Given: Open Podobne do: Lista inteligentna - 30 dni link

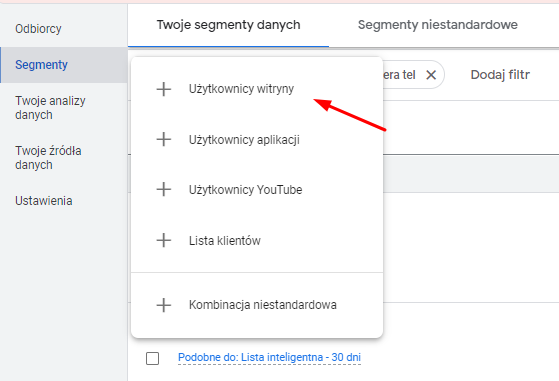Looking at the screenshot, I should (x=269, y=357).
